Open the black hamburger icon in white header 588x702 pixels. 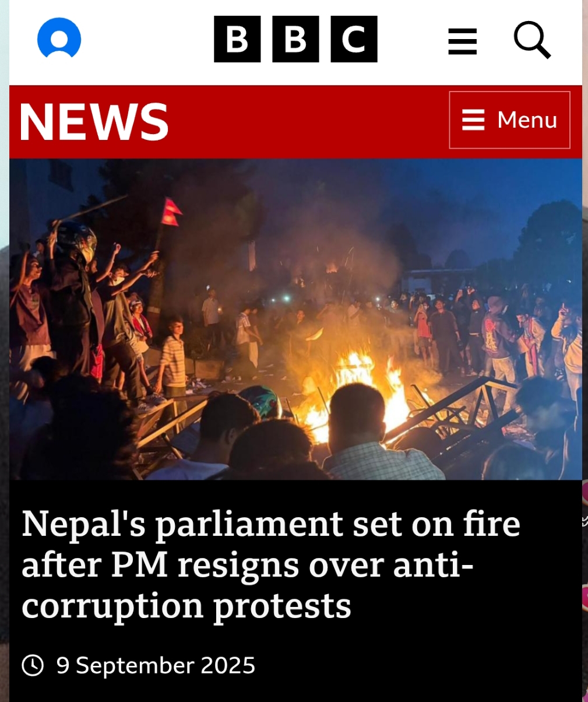(463, 41)
